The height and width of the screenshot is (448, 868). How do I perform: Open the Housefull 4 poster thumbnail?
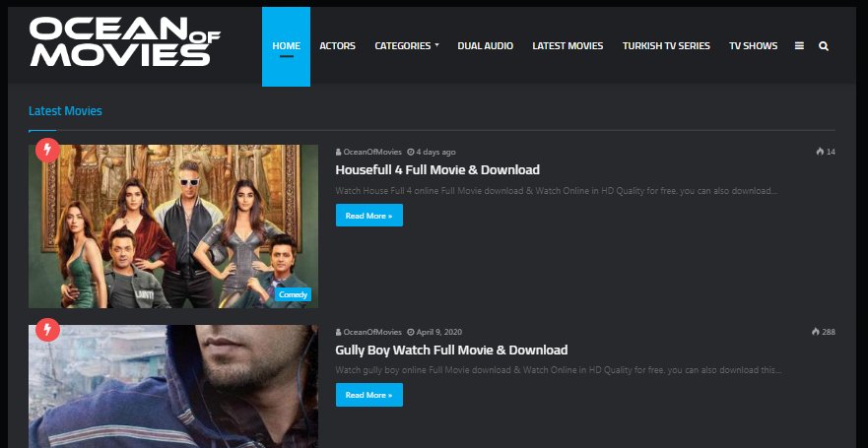173,226
